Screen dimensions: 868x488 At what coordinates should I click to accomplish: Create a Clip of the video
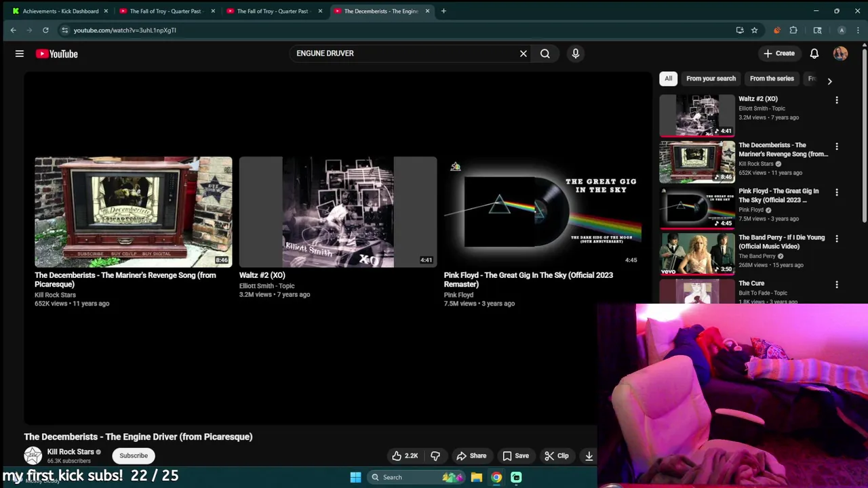tap(557, 455)
